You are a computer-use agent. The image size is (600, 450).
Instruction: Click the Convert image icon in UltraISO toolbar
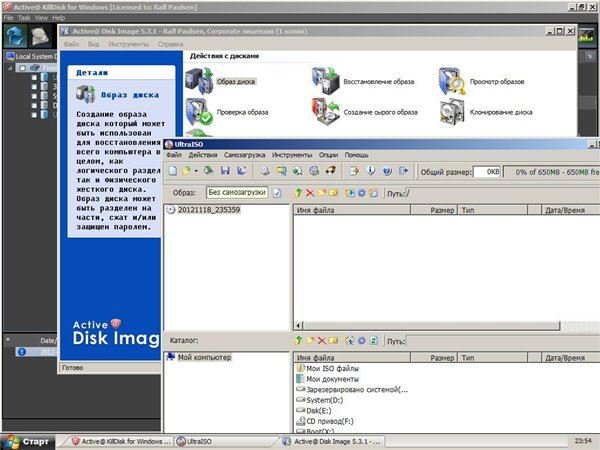point(282,171)
